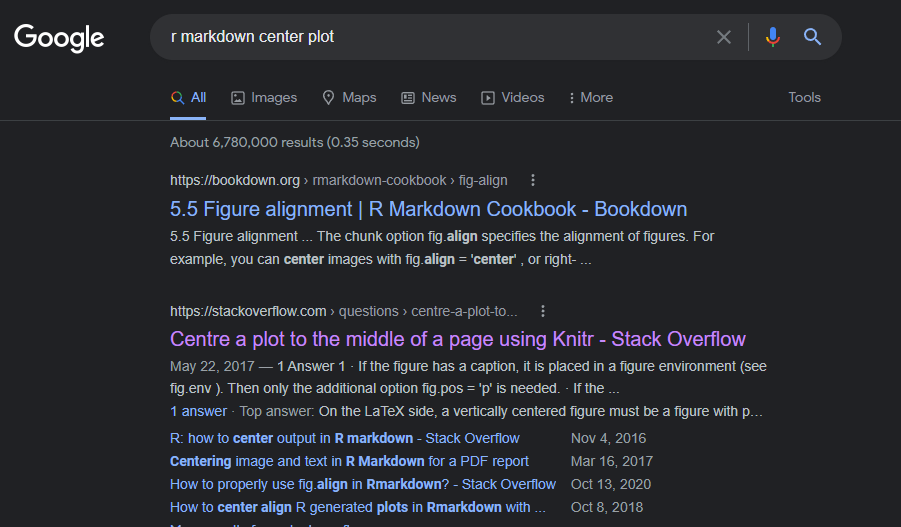Open the News tab
The width and height of the screenshot is (901, 527).
tap(429, 98)
